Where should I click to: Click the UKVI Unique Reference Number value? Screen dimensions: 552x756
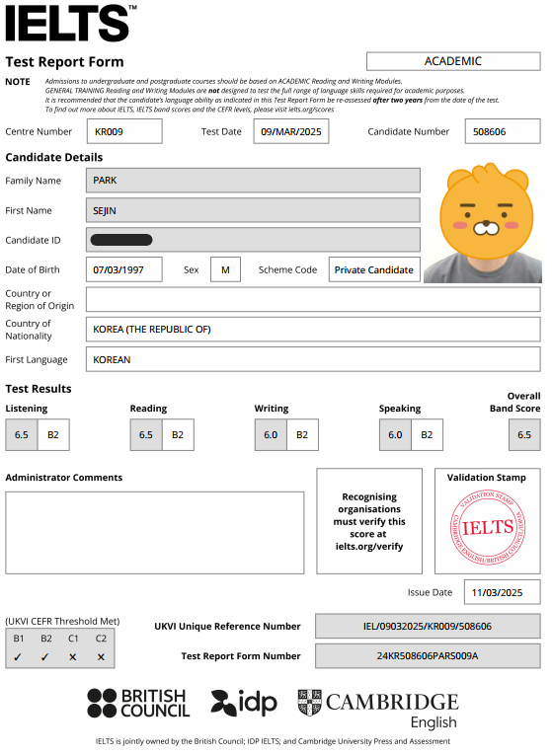point(428,626)
